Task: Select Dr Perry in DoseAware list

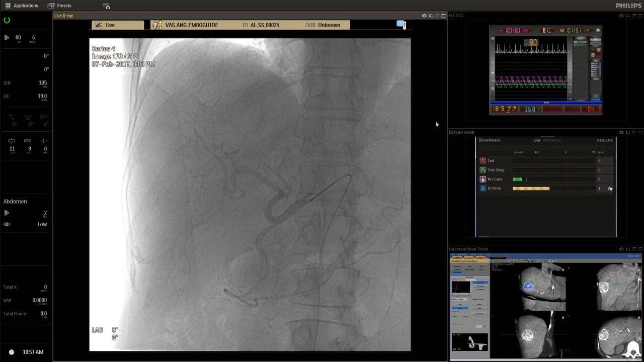Action: coord(494,189)
